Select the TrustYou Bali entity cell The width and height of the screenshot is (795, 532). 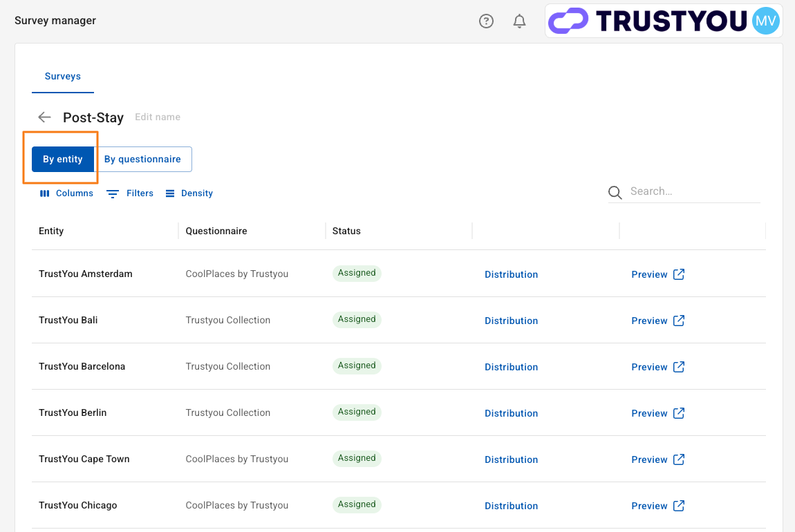(68, 320)
